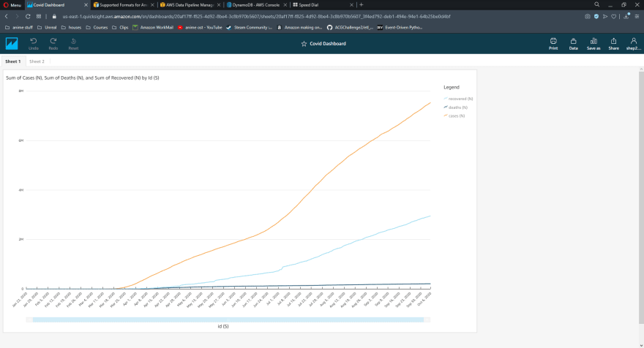Screen dimensions: 644x348
Task: Switch to Sheet 1 tab
Action: click(x=12, y=61)
